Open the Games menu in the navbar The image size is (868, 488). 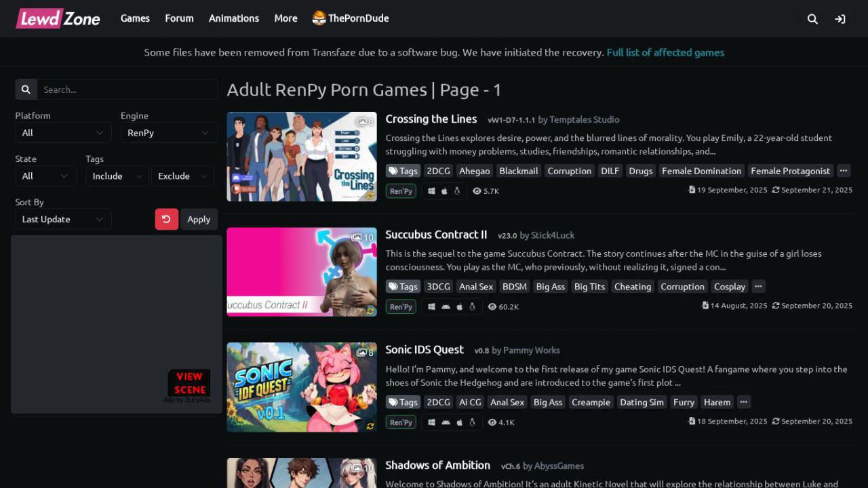click(x=135, y=18)
